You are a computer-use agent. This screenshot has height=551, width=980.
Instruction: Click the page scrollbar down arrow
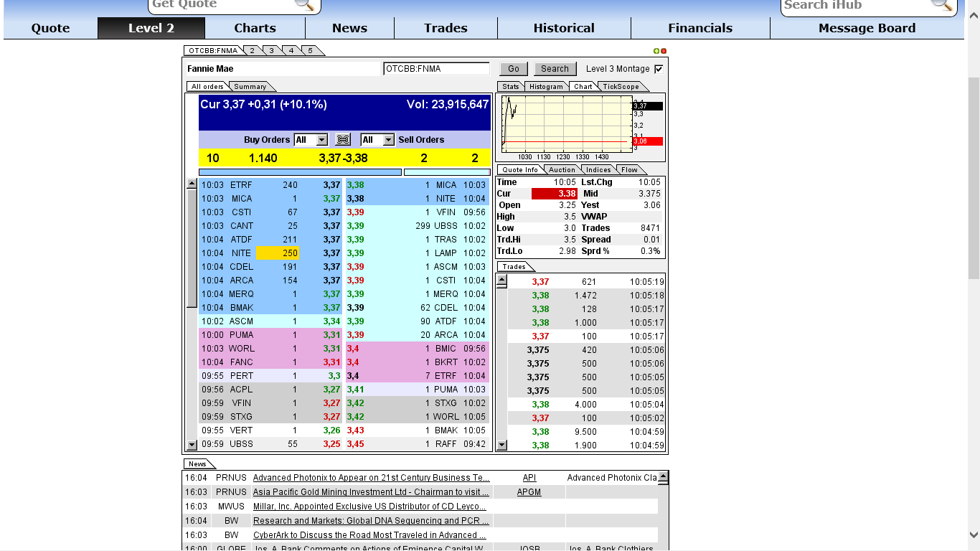(974, 534)
